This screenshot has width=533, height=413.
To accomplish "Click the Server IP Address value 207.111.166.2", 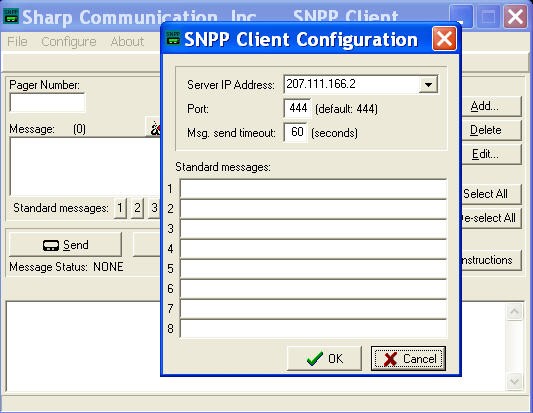I will 321,84.
